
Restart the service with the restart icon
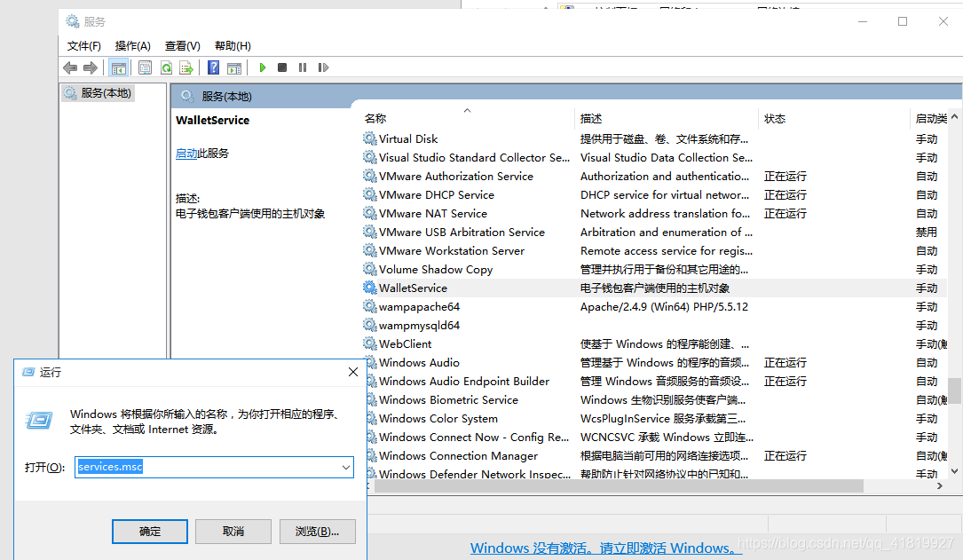point(323,67)
